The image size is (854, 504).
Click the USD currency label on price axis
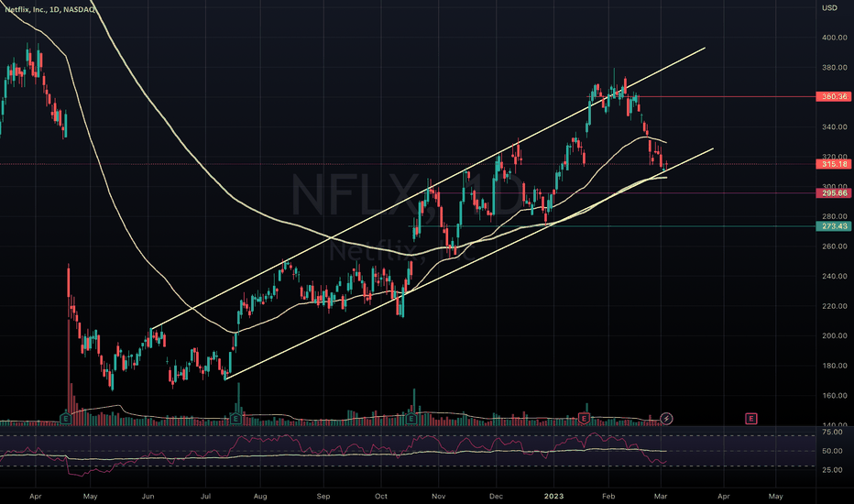click(829, 7)
